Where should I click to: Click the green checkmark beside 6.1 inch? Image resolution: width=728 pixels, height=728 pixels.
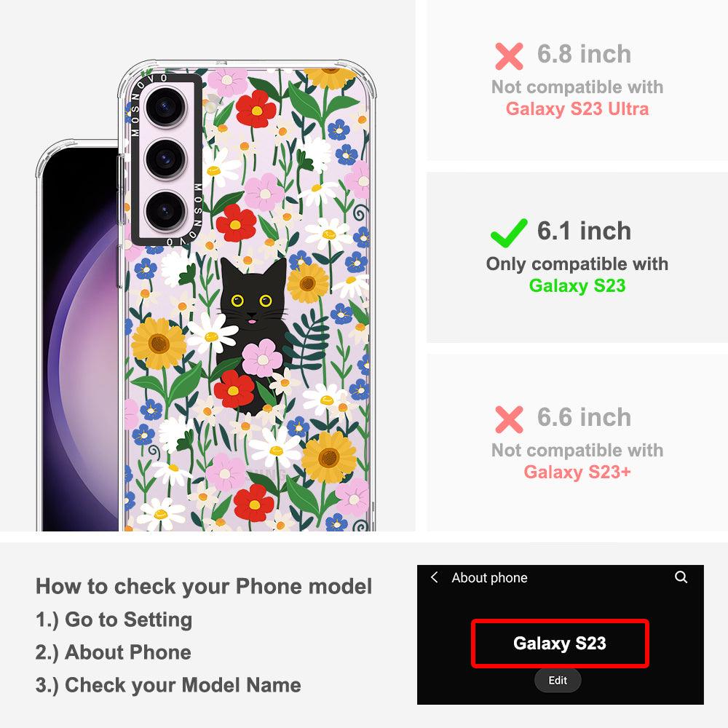click(509, 233)
